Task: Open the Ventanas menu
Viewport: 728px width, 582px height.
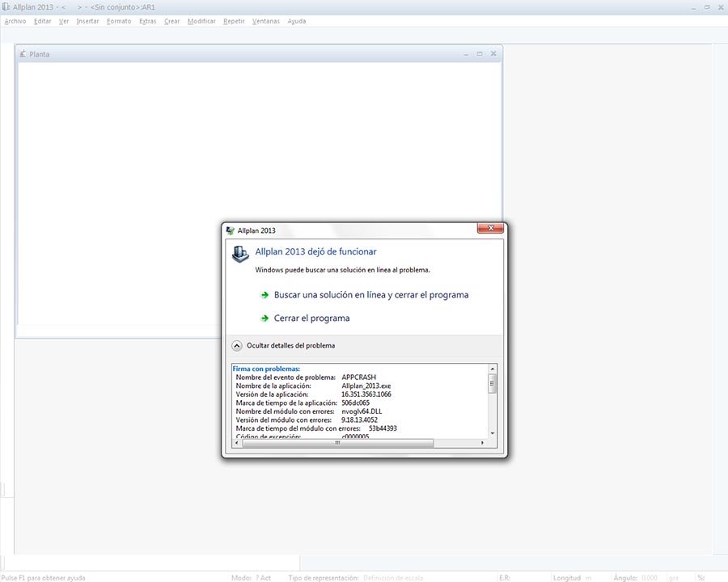Action: tap(266, 21)
